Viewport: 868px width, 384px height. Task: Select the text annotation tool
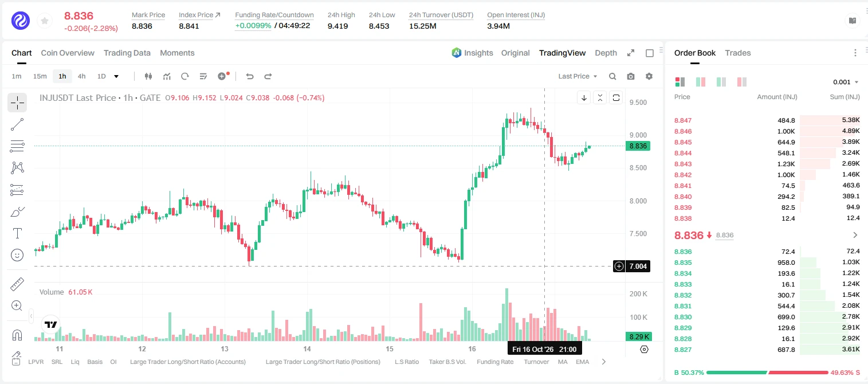pyautogui.click(x=17, y=233)
